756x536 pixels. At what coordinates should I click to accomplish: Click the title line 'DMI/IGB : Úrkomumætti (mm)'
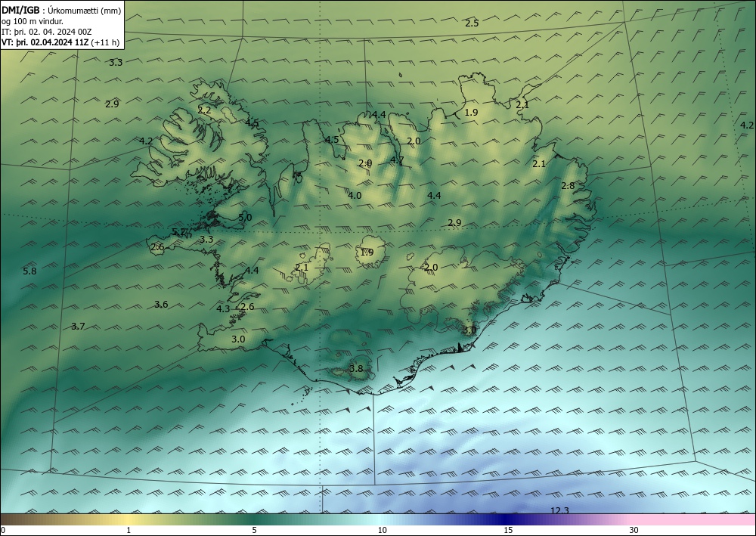[60, 10]
